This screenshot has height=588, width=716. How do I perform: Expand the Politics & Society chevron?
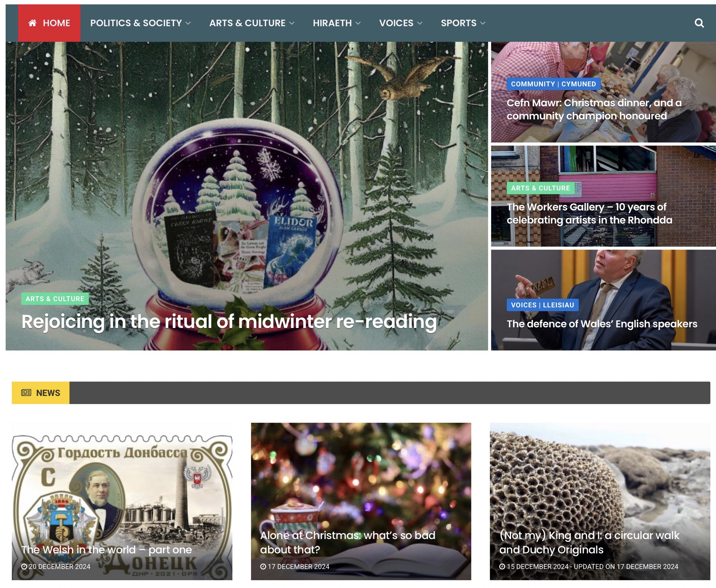coord(188,23)
